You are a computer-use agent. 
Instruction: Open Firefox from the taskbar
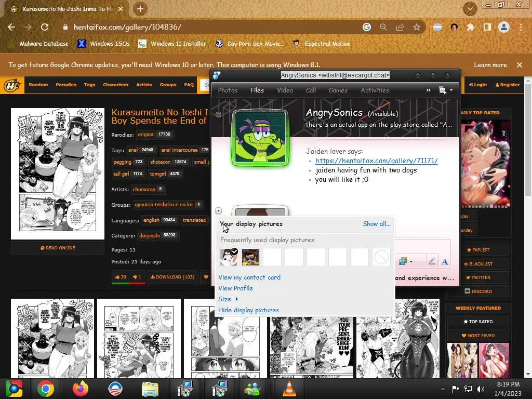(x=81, y=389)
